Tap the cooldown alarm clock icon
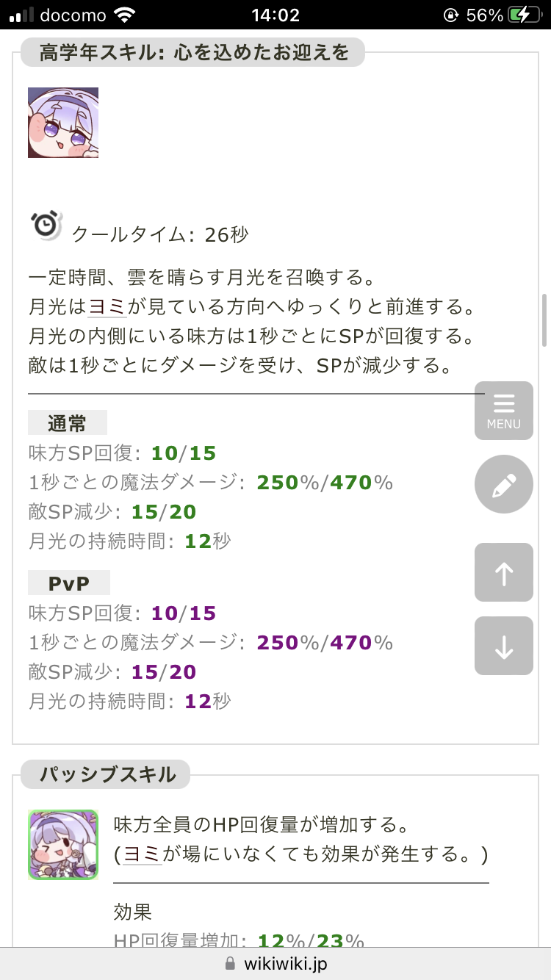The width and height of the screenshot is (551, 980). pyautogui.click(x=46, y=226)
